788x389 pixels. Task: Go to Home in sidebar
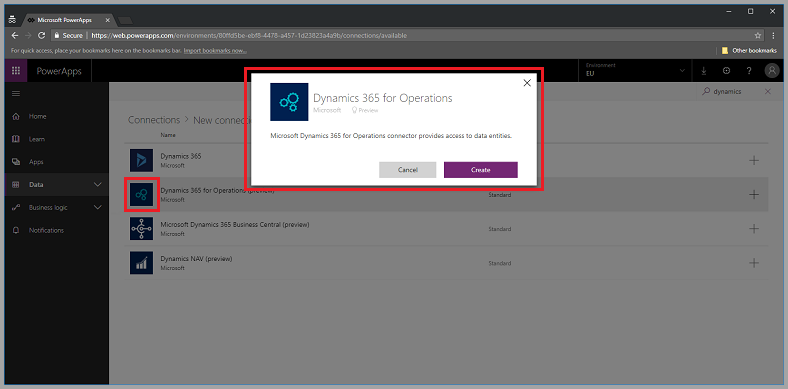pyautogui.click(x=37, y=116)
